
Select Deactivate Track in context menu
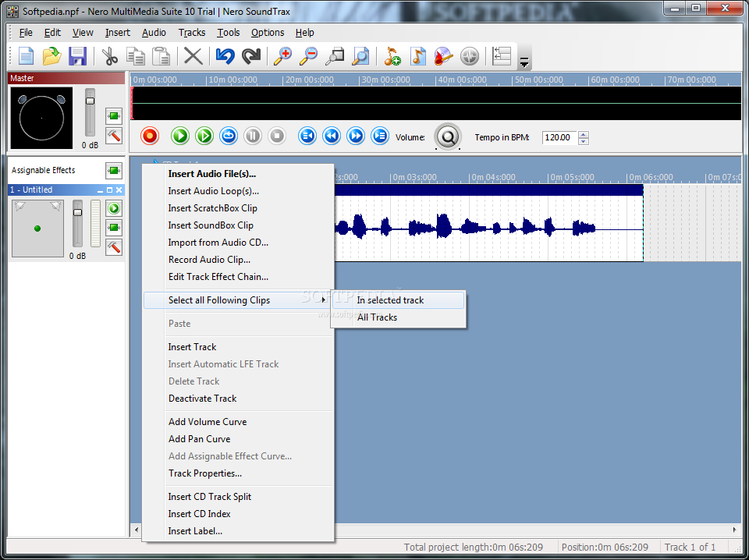pyautogui.click(x=237, y=399)
